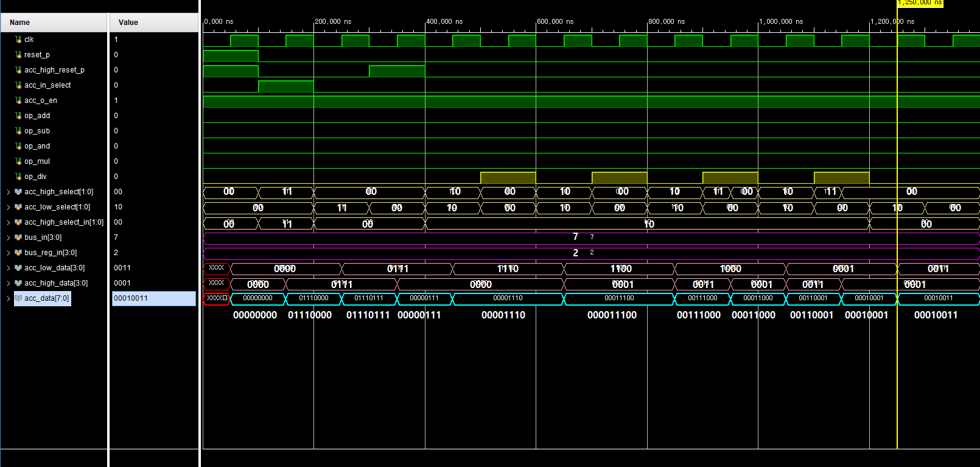Click the op_add signal icon
Image resolution: width=980 pixels, height=467 pixels.
[18, 116]
